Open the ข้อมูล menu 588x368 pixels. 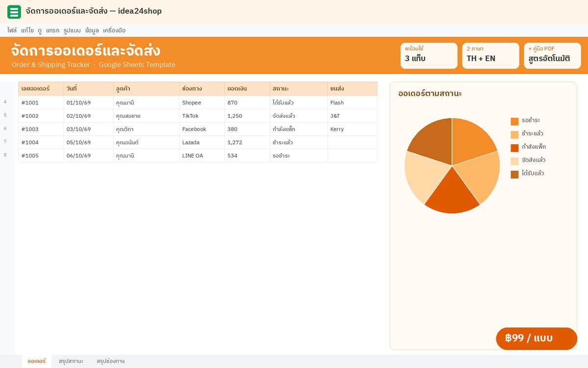pos(92,30)
